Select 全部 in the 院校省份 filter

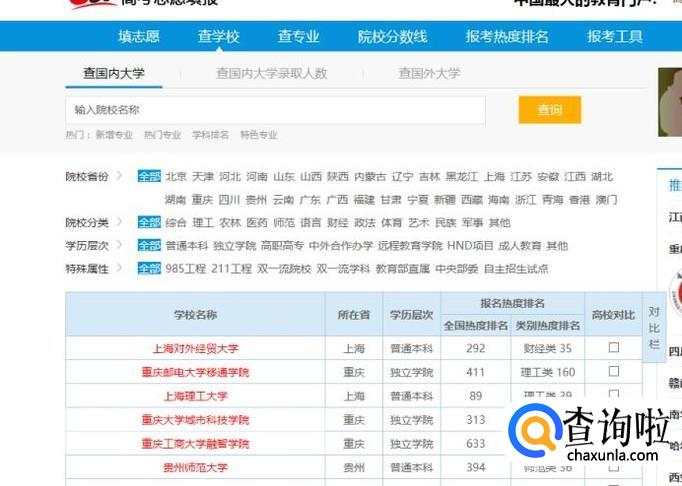[149, 176]
